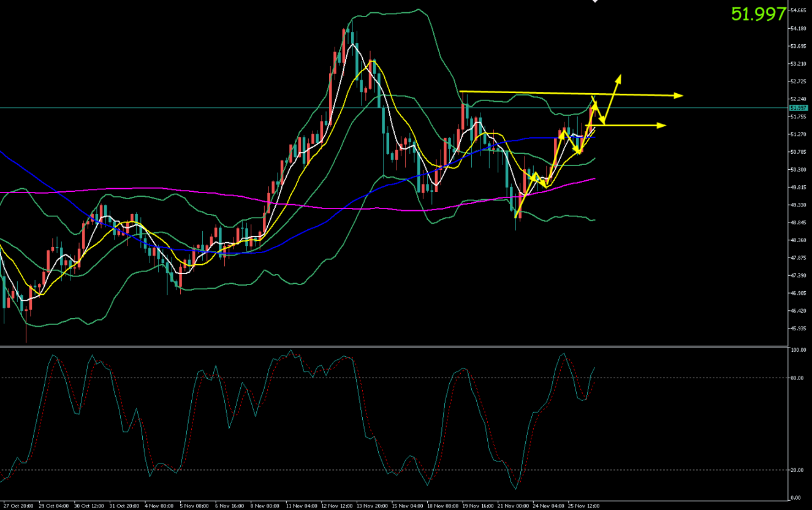
Task: Click the 8 Nov 00:00 time label
Action: click(x=266, y=506)
